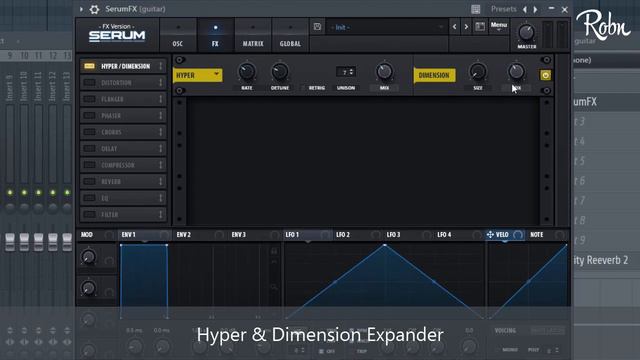
Task: Click the Presets label in the title bar
Action: tap(504, 9)
